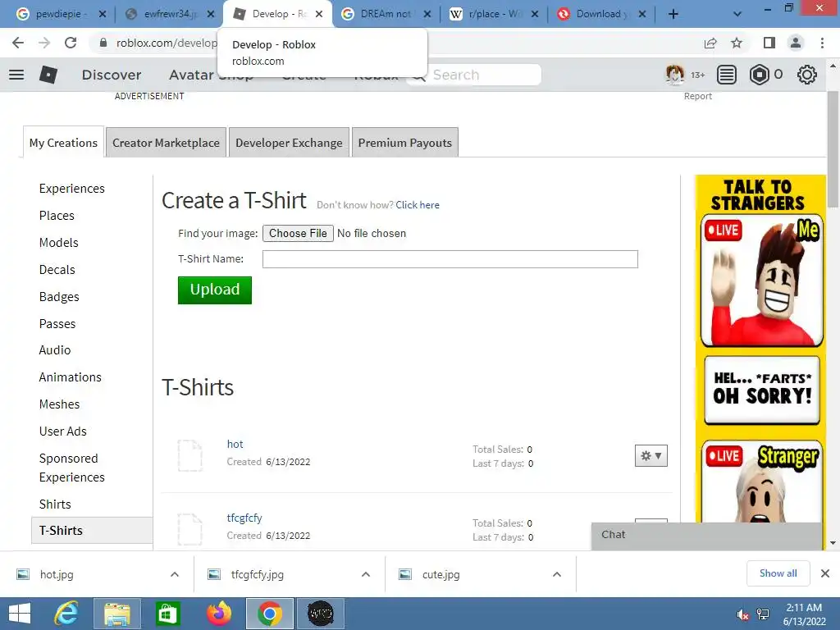Expand cute.jpg download options
This screenshot has width=840, height=630.
pyautogui.click(x=557, y=574)
